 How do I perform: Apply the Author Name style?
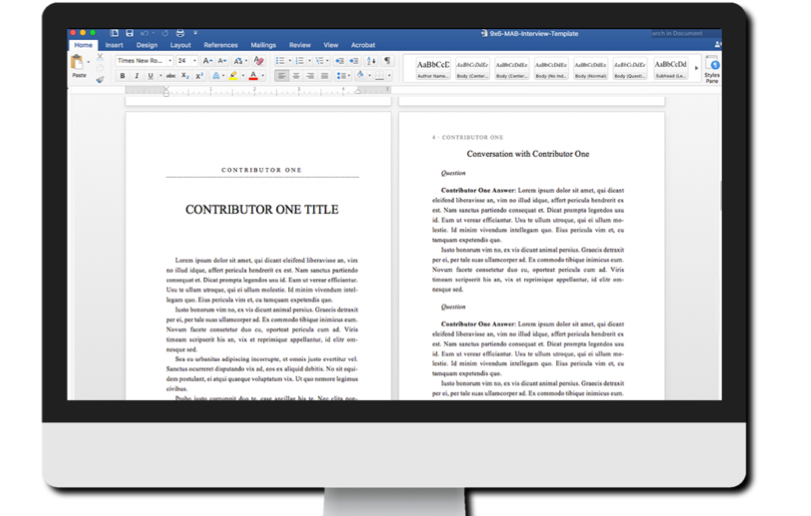pyautogui.click(x=433, y=68)
